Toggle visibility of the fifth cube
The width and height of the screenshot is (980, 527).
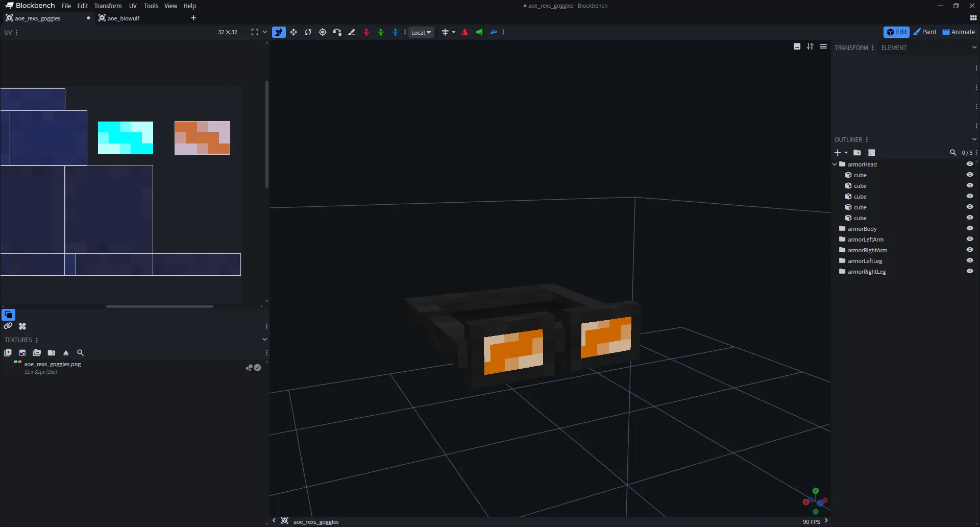970,218
